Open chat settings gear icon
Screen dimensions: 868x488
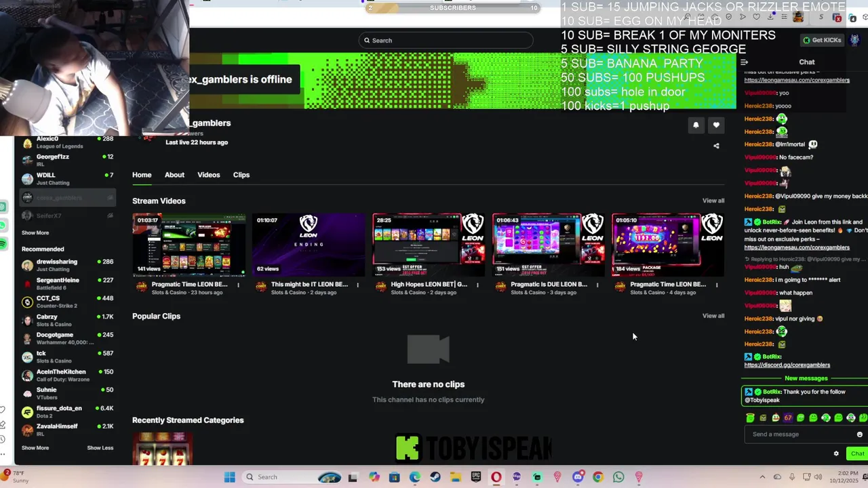(836, 453)
